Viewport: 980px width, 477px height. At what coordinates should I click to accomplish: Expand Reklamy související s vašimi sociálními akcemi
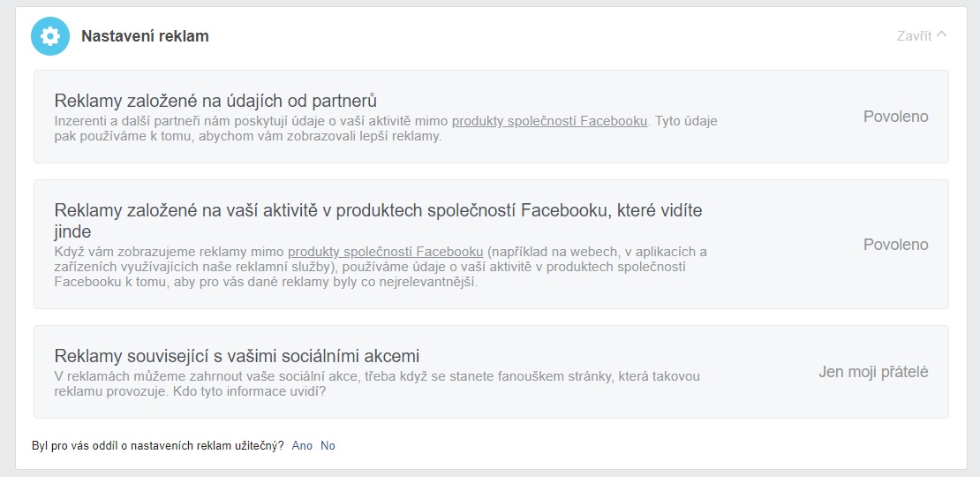tap(237, 356)
